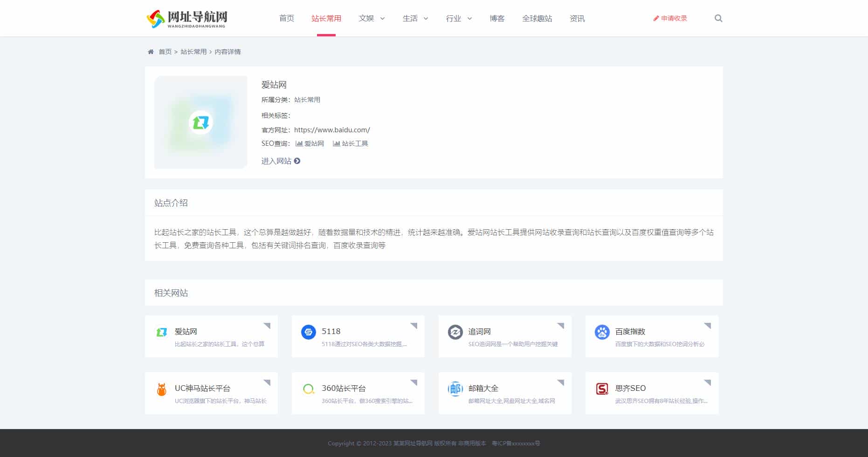Click corner arrow on 追词网 card
The height and width of the screenshot is (457, 868).
pyautogui.click(x=561, y=325)
